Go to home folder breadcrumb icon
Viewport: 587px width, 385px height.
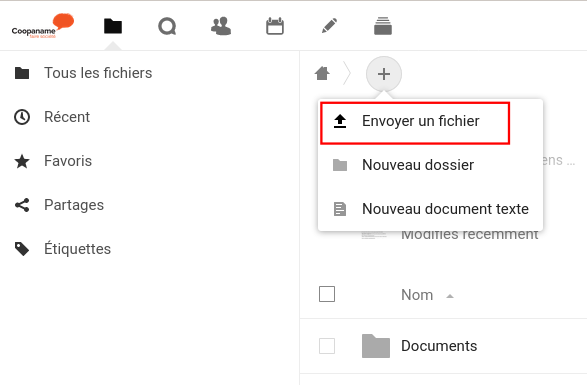click(322, 73)
